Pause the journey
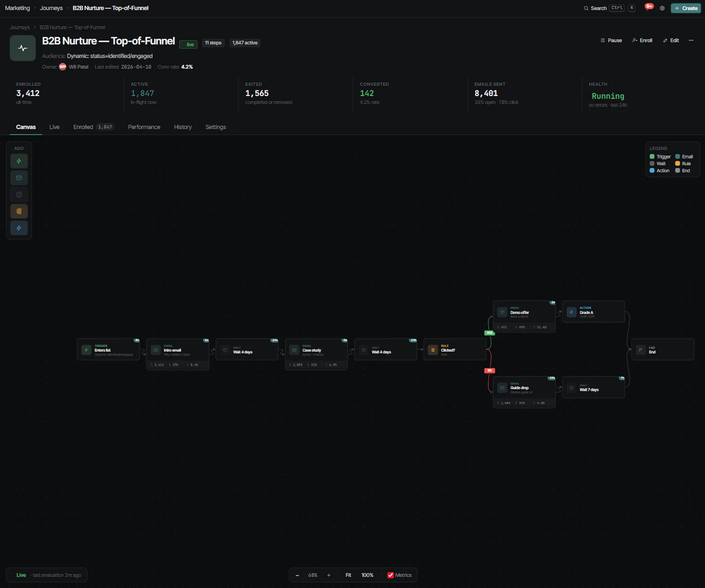The width and height of the screenshot is (705, 588). pos(611,41)
